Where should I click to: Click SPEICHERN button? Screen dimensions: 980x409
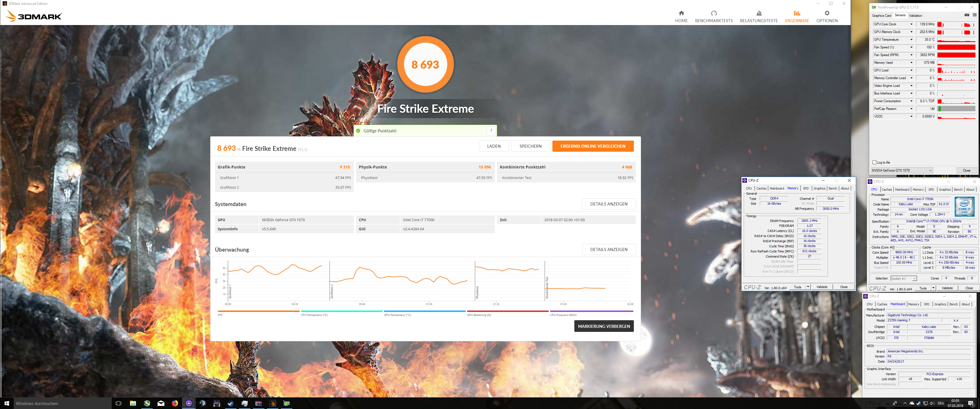pos(530,146)
